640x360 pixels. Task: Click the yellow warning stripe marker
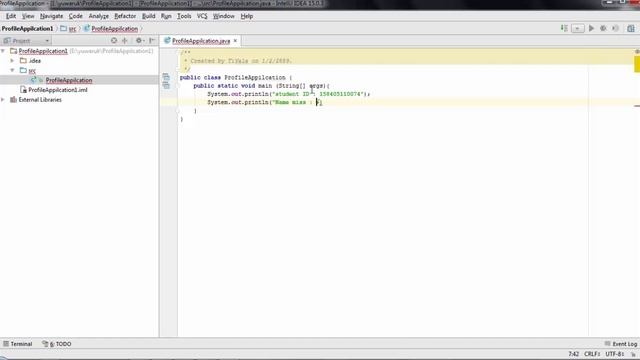click(x=637, y=64)
